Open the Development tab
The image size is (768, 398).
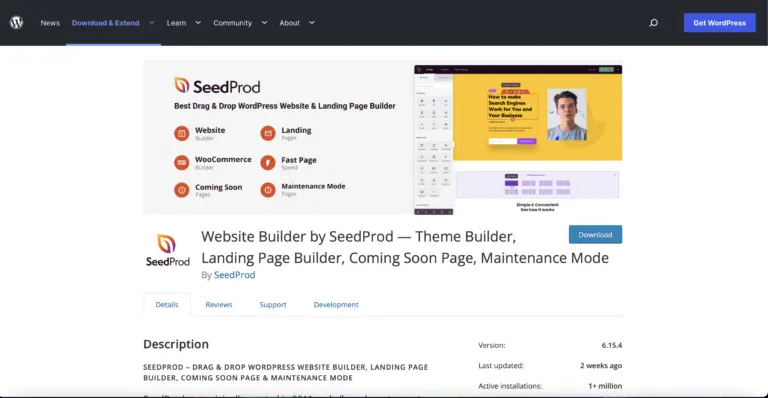point(336,304)
